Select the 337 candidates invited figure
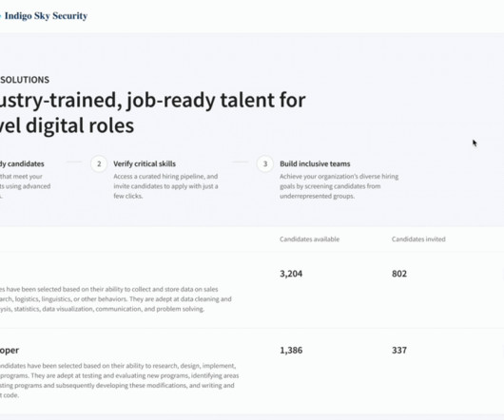 tap(399, 350)
